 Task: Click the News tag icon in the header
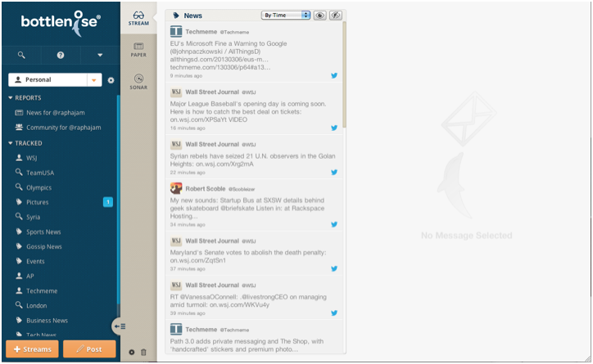click(x=176, y=16)
